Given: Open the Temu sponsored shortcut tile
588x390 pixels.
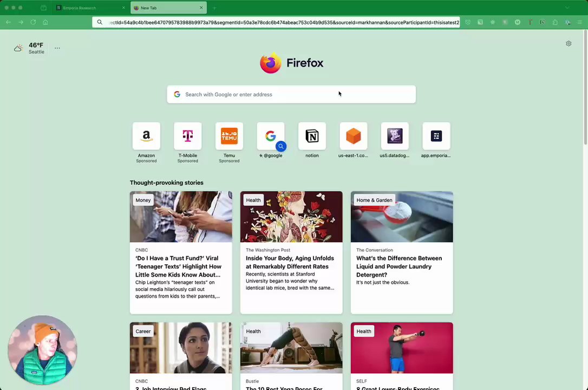Looking at the screenshot, I should [229, 142].
